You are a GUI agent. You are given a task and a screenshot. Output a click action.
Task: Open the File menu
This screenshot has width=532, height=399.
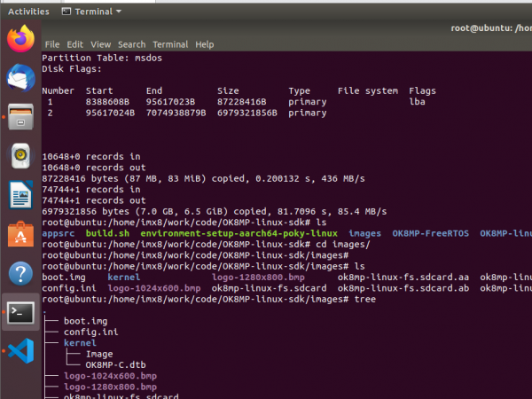pos(51,44)
